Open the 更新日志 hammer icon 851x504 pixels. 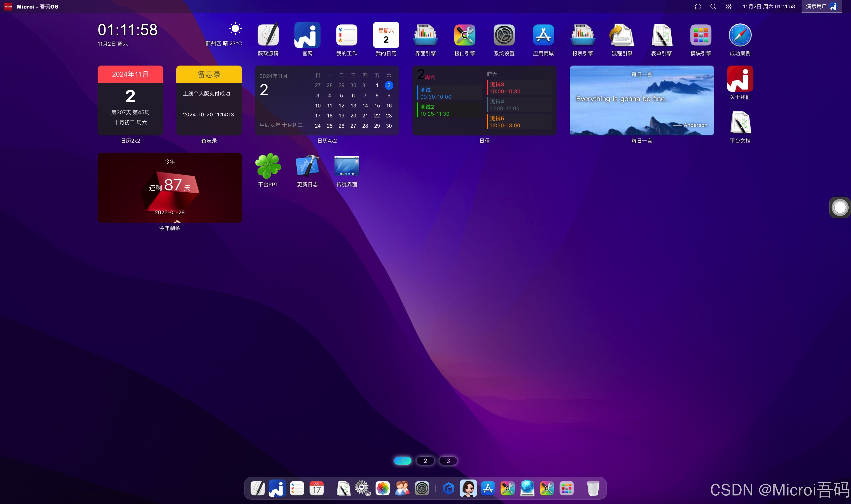pyautogui.click(x=307, y=166)
